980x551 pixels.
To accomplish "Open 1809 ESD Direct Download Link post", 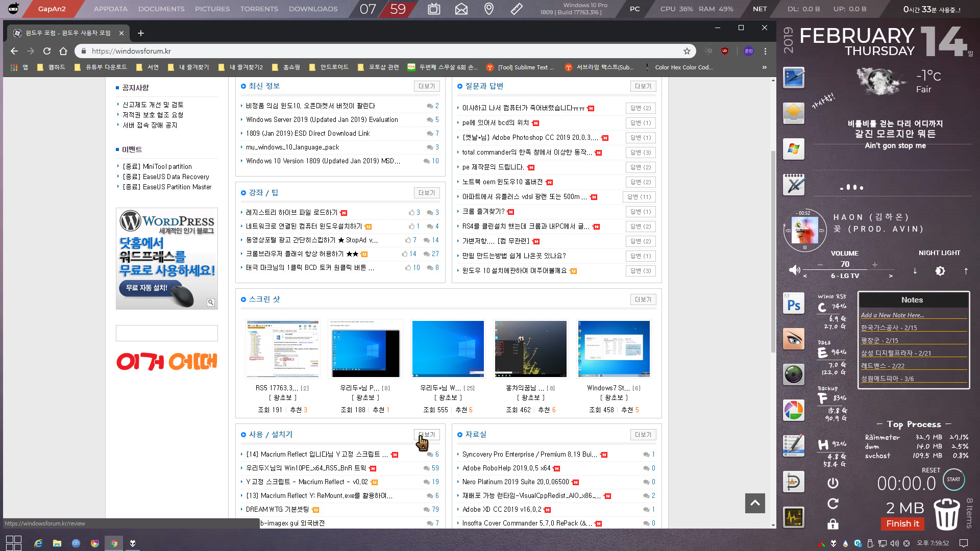I will point(308,133).
